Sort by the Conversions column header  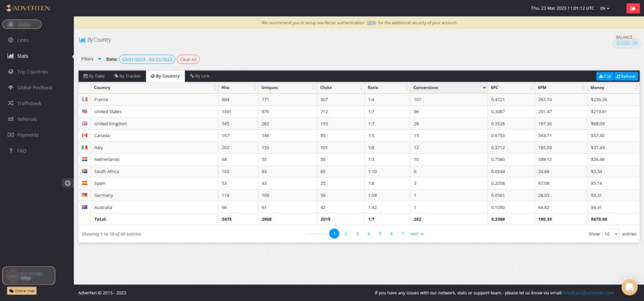coord(449,88)
